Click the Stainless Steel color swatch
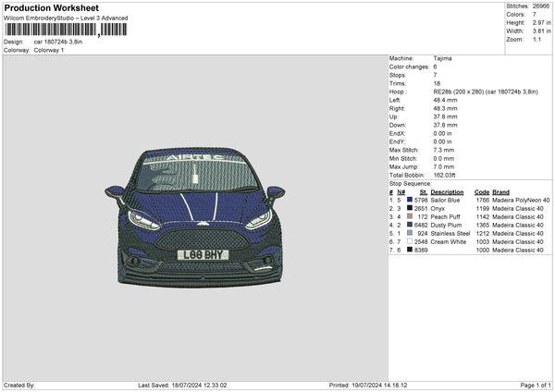The image size is (555, 392). coord(410,233)
